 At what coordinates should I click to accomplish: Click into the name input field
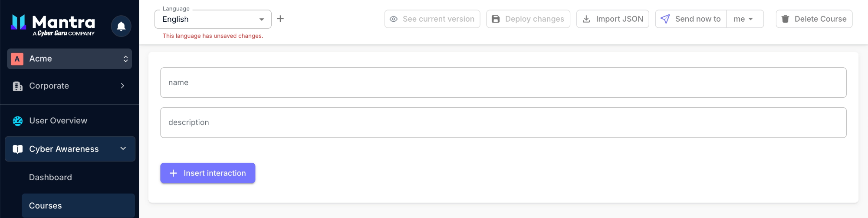(503, 83)
